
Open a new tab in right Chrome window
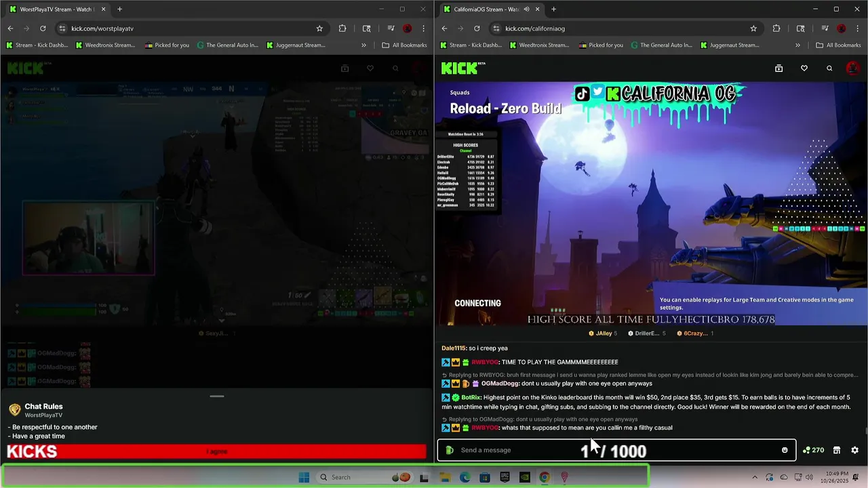click(x=553, y=9)
